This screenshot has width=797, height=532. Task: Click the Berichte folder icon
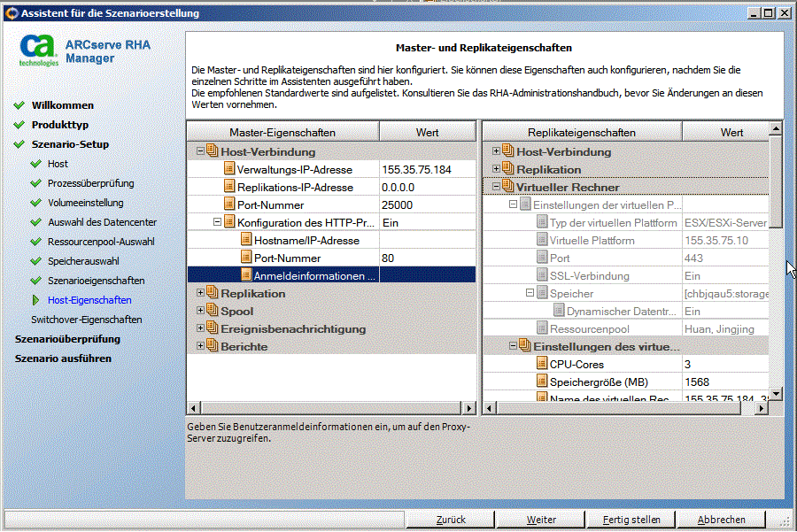[212, 346]
